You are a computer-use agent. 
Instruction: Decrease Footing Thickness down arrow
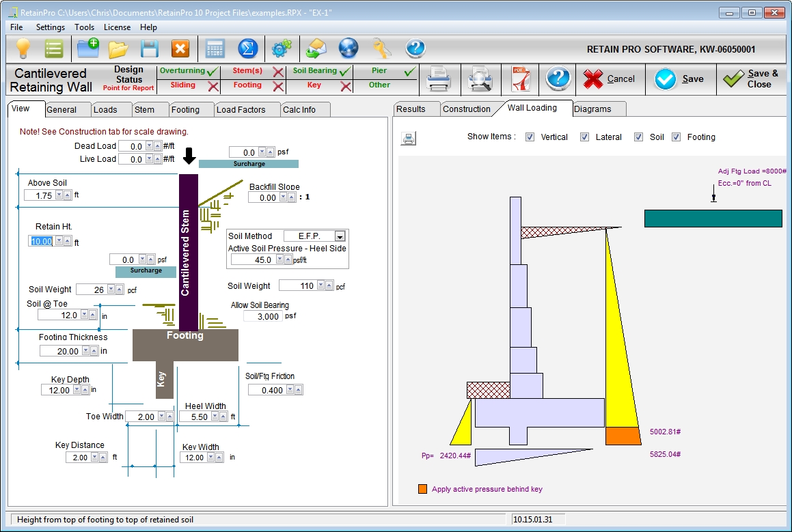click(x=86, y=351)
